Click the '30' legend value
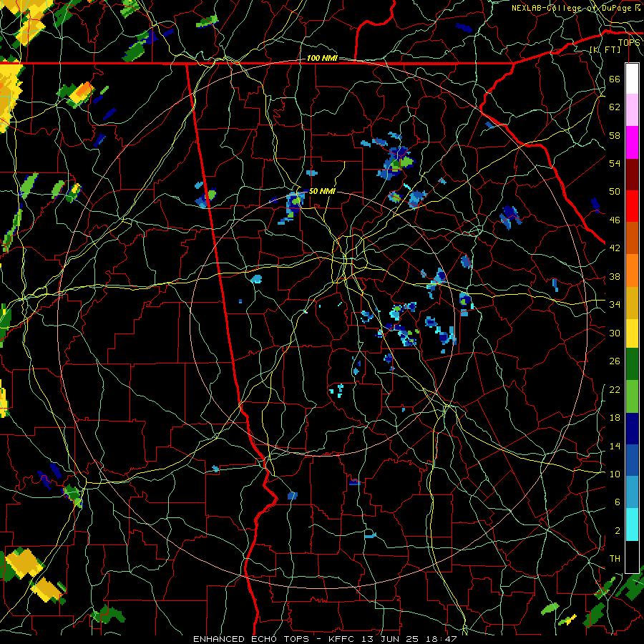Image resolution: width=644 pixels, height=644 pixels. [x=615, y=333]
